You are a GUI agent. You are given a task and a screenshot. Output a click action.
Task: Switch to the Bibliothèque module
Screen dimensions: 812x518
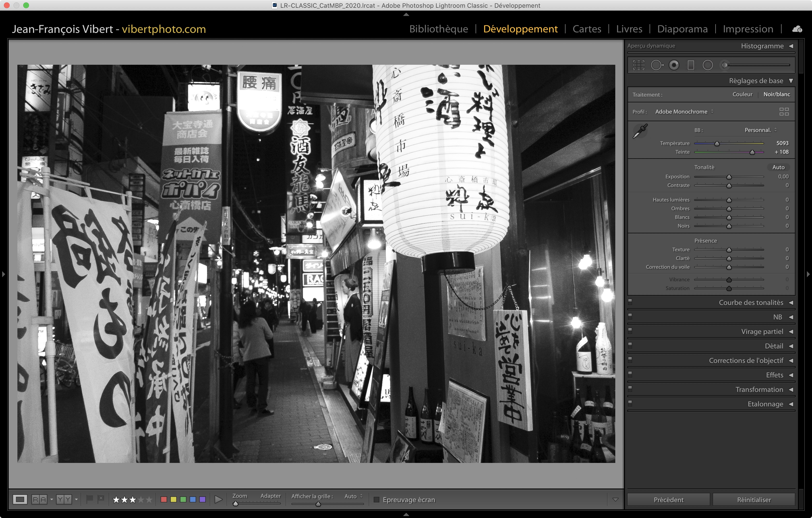pyautogui.click(x=438, y=29)
